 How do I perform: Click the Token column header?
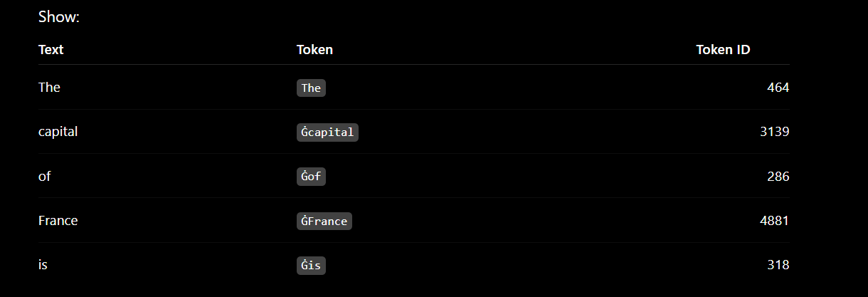point(314,50)
